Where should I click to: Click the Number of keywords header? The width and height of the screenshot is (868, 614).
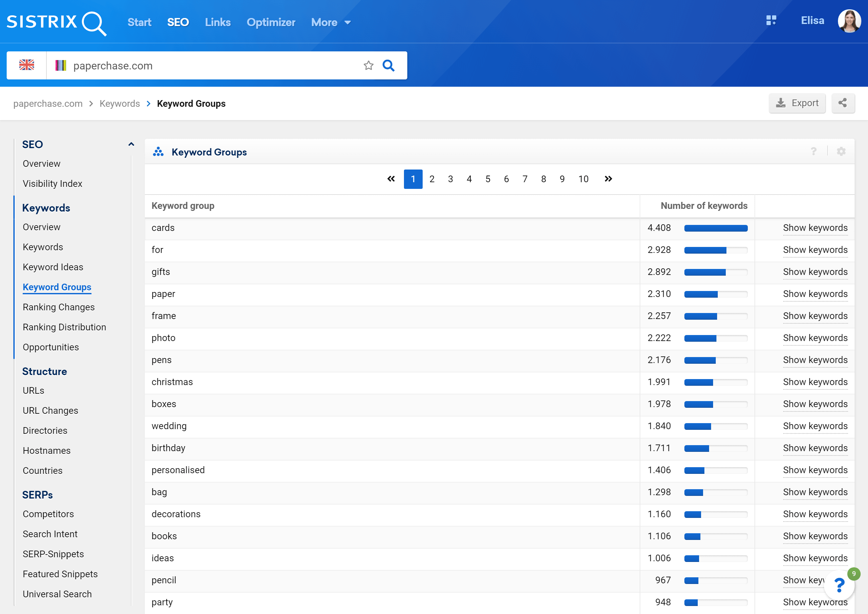point(703,206)
